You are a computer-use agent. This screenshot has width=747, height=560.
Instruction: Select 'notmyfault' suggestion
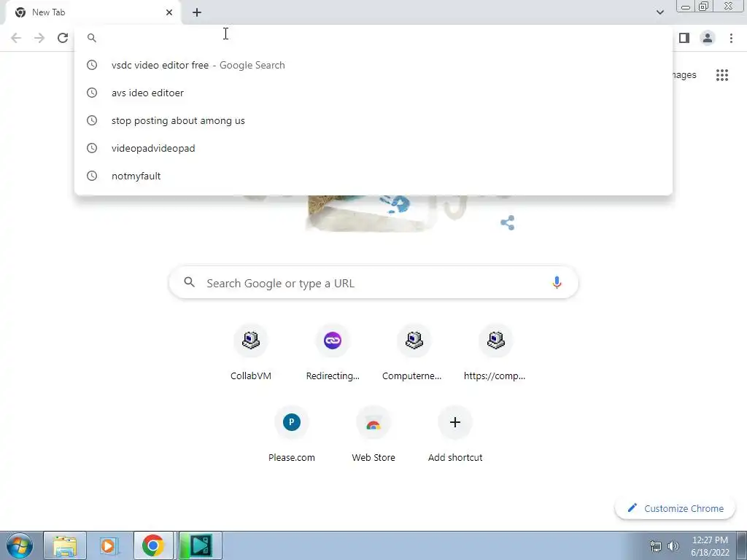click(x=373, y=176)
